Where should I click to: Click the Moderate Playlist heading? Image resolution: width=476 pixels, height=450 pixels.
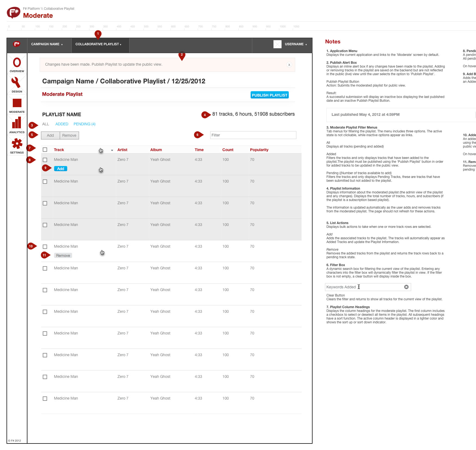[x=62, y=94]
